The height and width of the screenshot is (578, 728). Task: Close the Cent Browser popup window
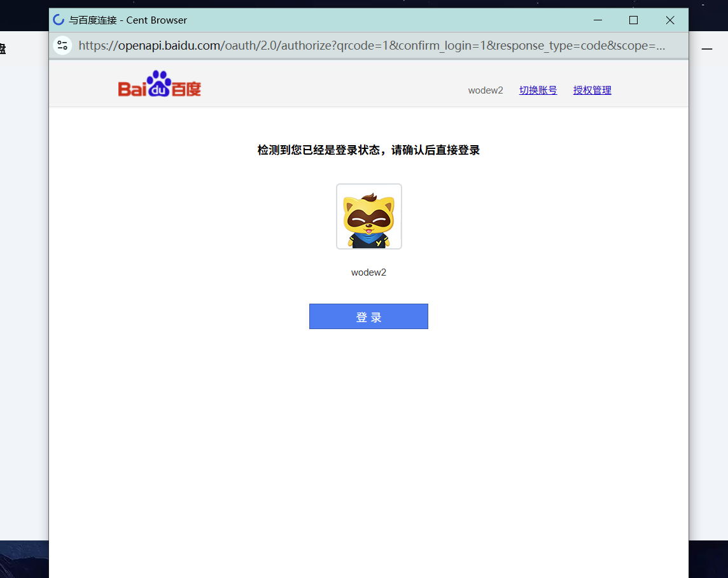click(x=669, y=20)
